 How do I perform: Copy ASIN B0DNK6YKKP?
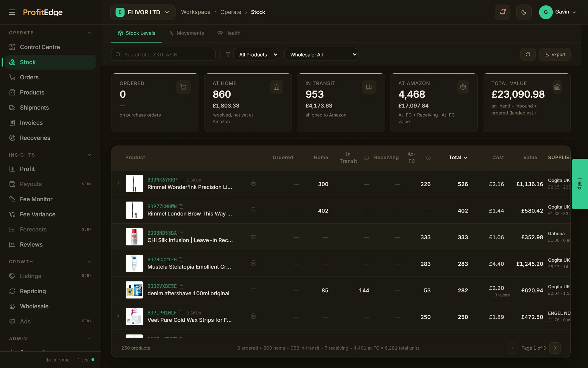point(181,180)
